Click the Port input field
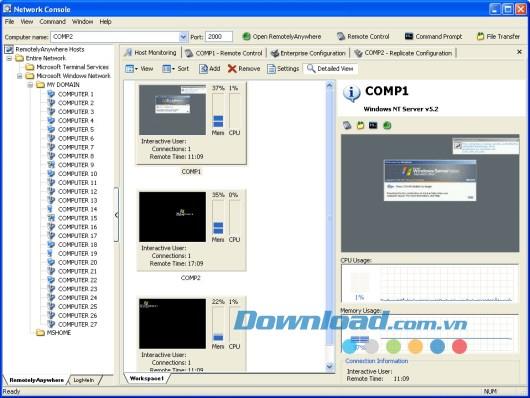Image resolution: width=530 pixels, height=398 pixels. [219, 37]
